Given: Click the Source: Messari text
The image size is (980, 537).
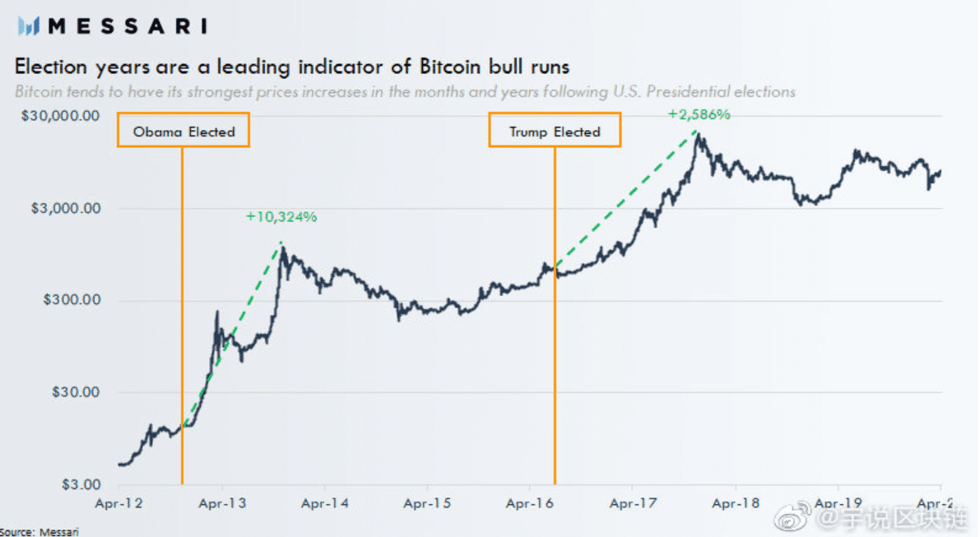Looking at the screenshot, I should [x=39, y=532].
